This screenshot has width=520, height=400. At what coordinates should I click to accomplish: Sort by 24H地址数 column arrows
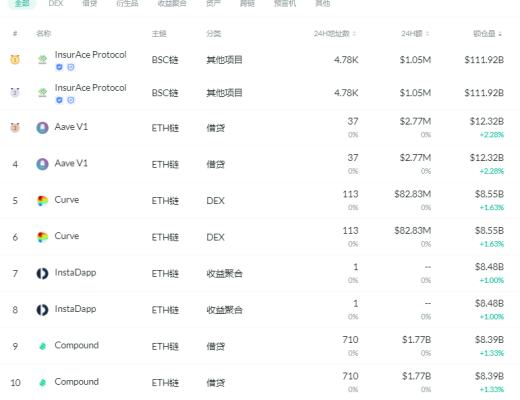(x=354, y=34)
